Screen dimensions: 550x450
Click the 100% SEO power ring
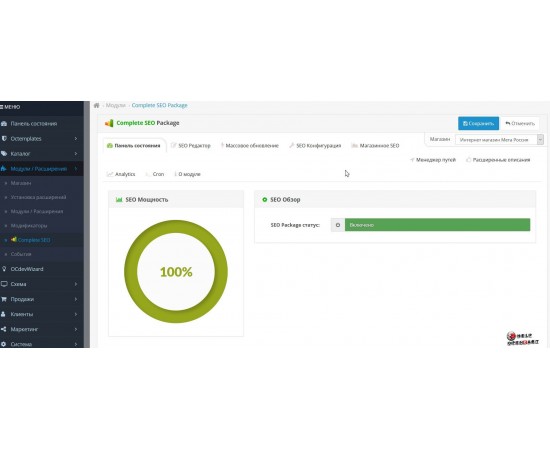tap(176, 272)
